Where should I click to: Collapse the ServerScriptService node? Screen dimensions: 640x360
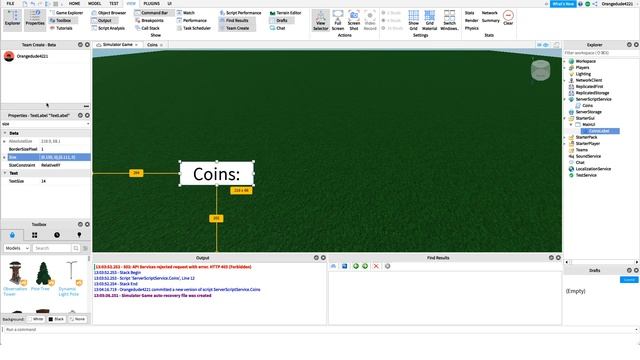point(565,99)
